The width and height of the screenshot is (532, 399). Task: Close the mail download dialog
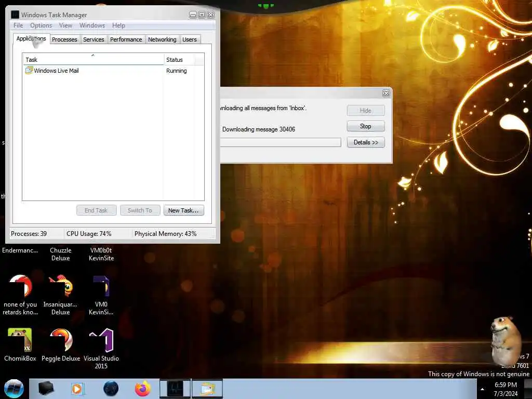tap(386, 94)
